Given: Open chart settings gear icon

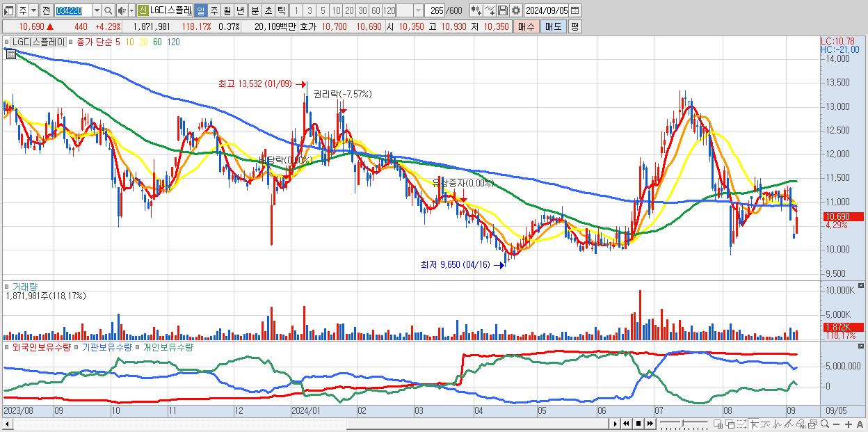Looking at the screenshot, I should [516, 10].
